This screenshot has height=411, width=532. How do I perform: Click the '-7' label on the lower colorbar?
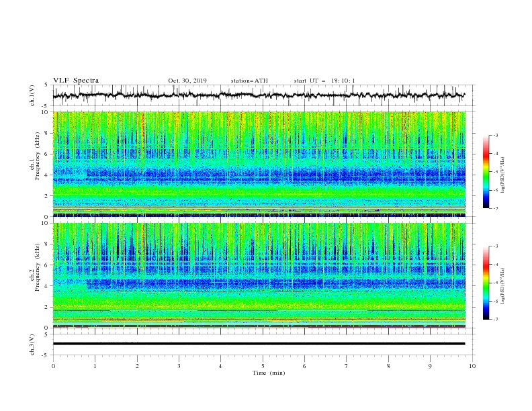pos(496,320)
